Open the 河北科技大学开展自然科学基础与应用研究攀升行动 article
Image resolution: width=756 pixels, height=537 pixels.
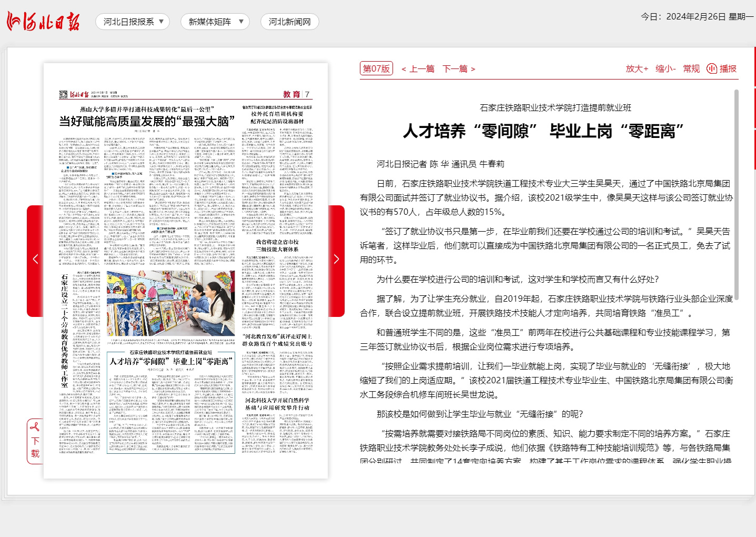pyautogui.click(x=277, y=404)
